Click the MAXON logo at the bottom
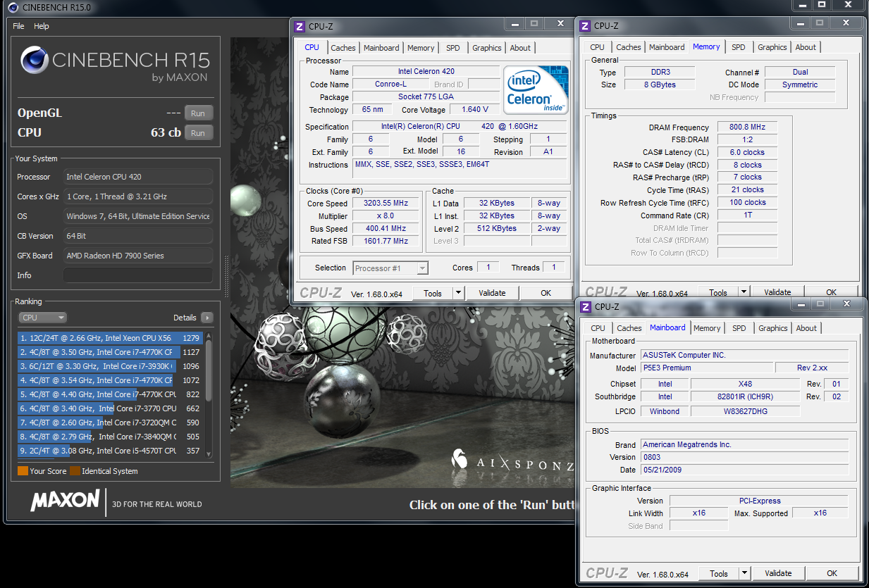The height and width of the screenshot is (588, 869). (x=65, y=501)
